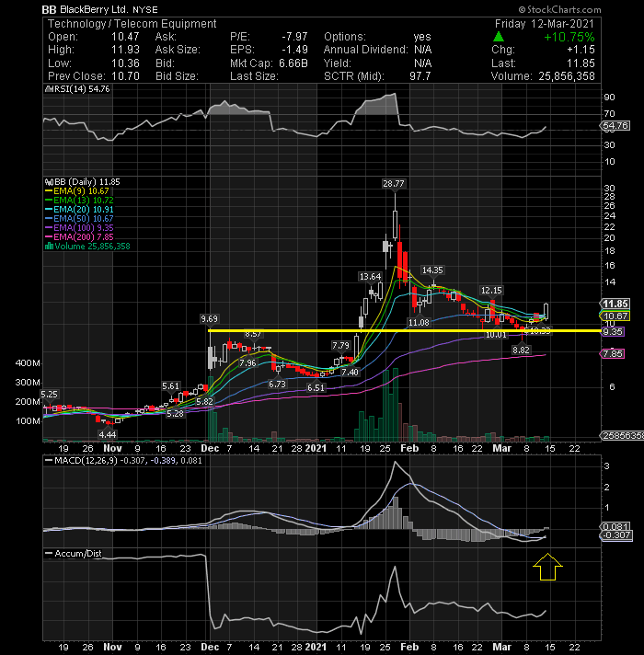
Task: Click the 13.64 price label
Action: [371, 277]
